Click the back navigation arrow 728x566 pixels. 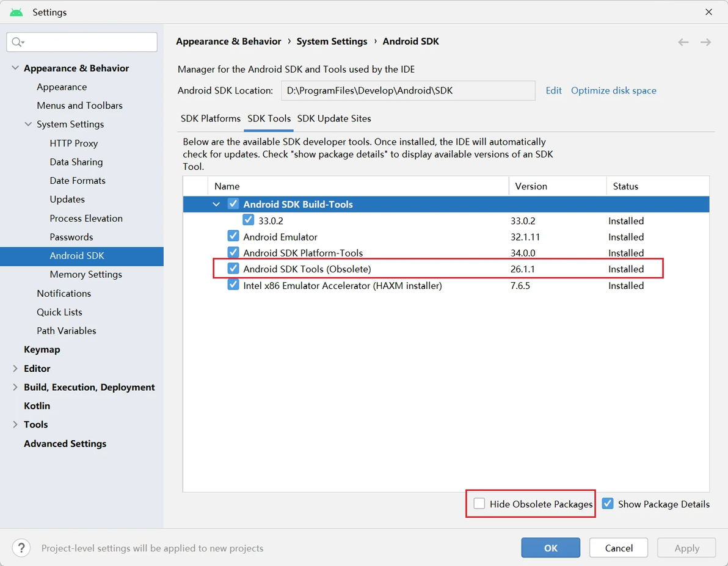[x=683, y=42]
